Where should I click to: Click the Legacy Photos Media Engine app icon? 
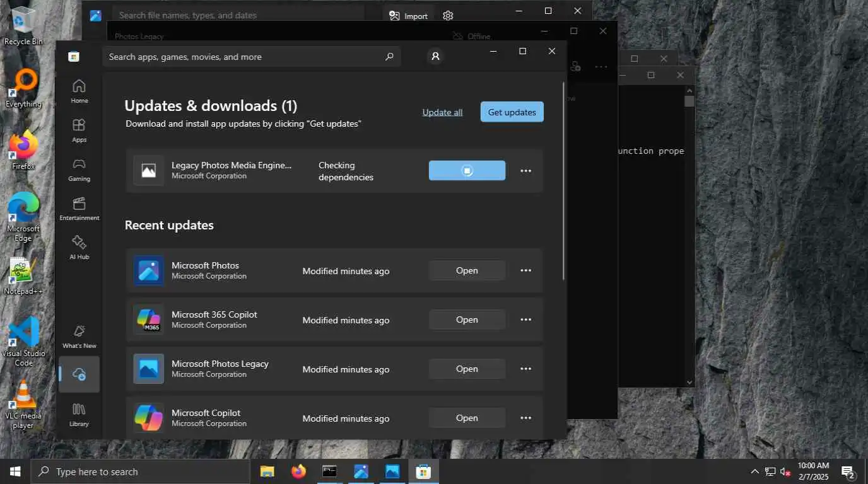[x=148, y=170]
